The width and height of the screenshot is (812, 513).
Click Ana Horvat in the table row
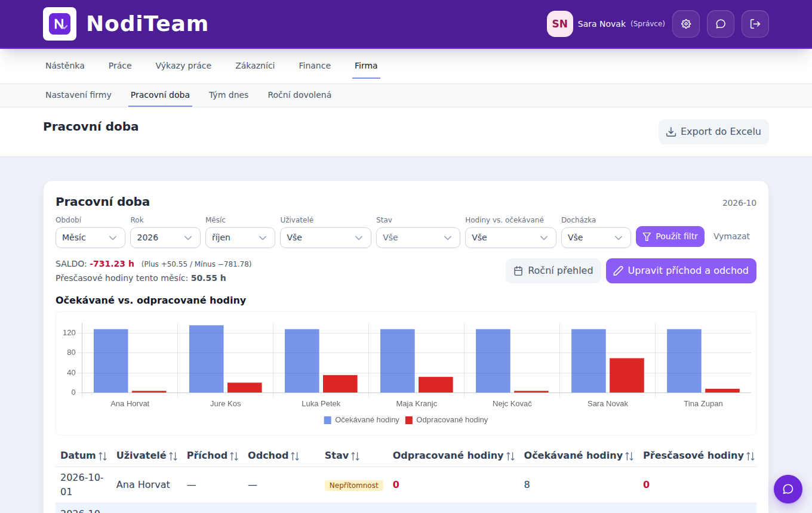tap(143, 485)
